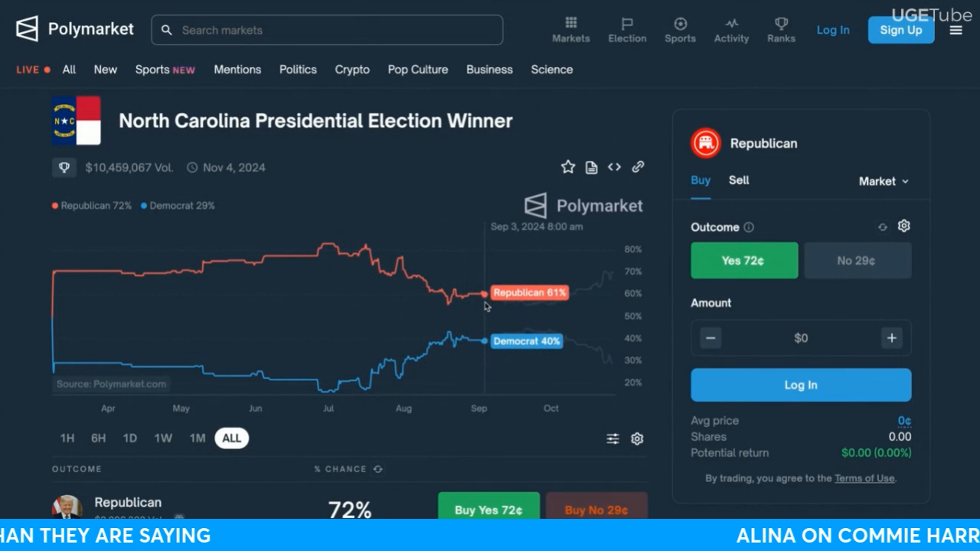Open the Activity pulse icon

click(731, 23)
